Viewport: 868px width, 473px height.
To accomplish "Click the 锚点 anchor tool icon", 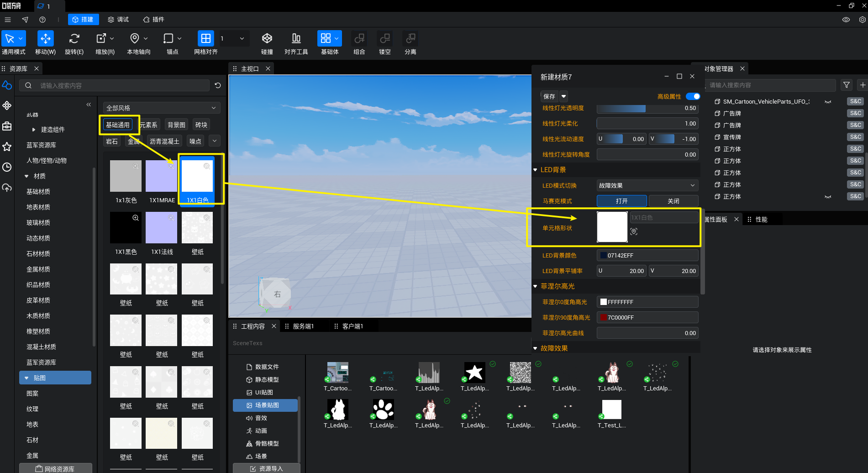I will click(x=168, y=39).
